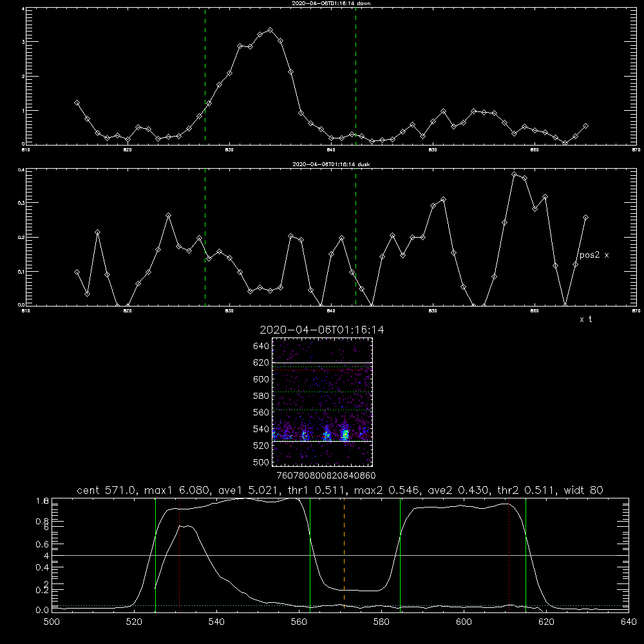The image size is (644, 644).
Task: Click the red dotted line near 531 in bottom plot
Action: tap(180, 554)
